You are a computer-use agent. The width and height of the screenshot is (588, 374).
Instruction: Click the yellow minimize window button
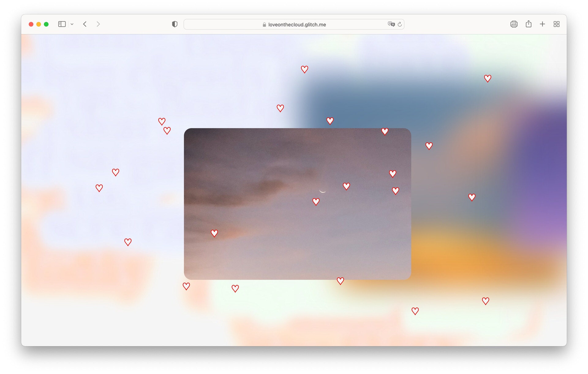tap(39, 24)
